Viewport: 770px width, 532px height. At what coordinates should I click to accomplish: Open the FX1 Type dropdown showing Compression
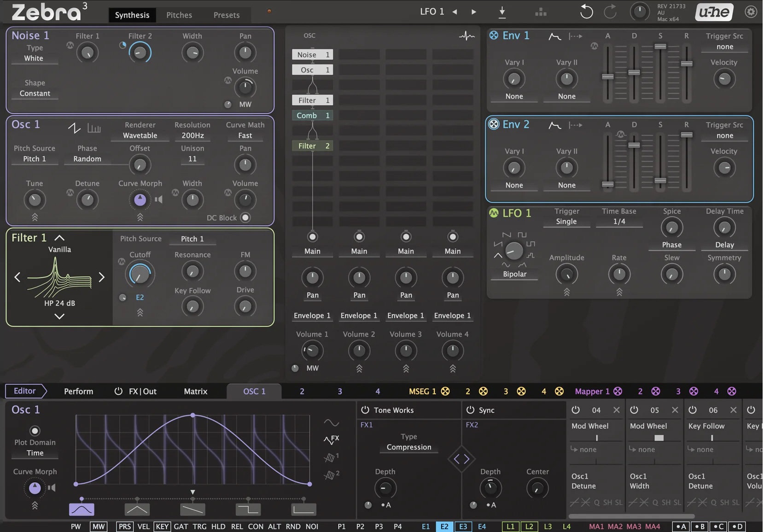point(409,447)
